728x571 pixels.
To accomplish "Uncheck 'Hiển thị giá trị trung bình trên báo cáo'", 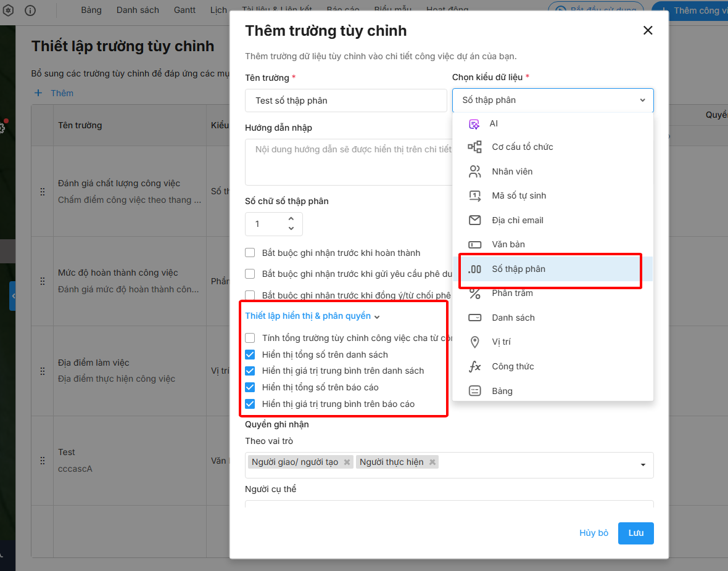I will point(250,404).
